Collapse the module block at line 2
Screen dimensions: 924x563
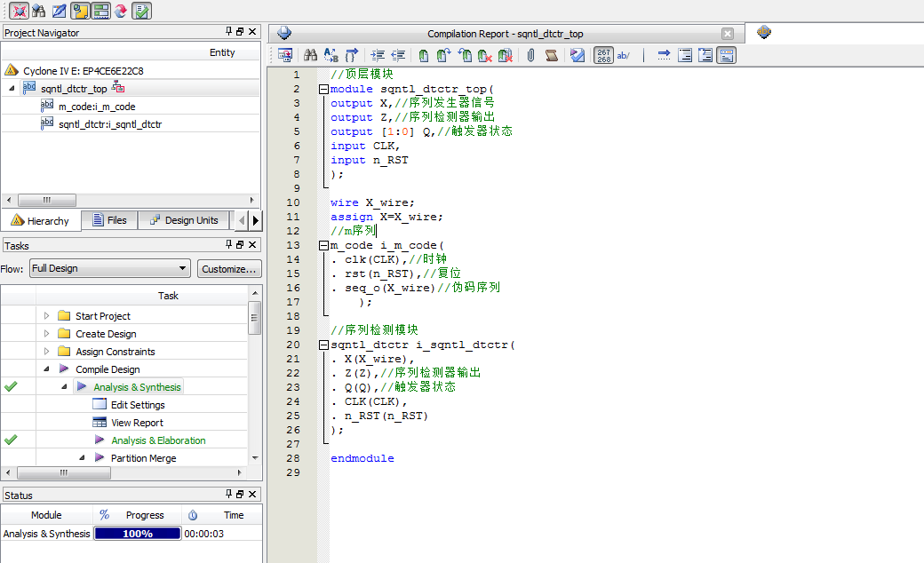pyautogui.click(x=323, y=89)
